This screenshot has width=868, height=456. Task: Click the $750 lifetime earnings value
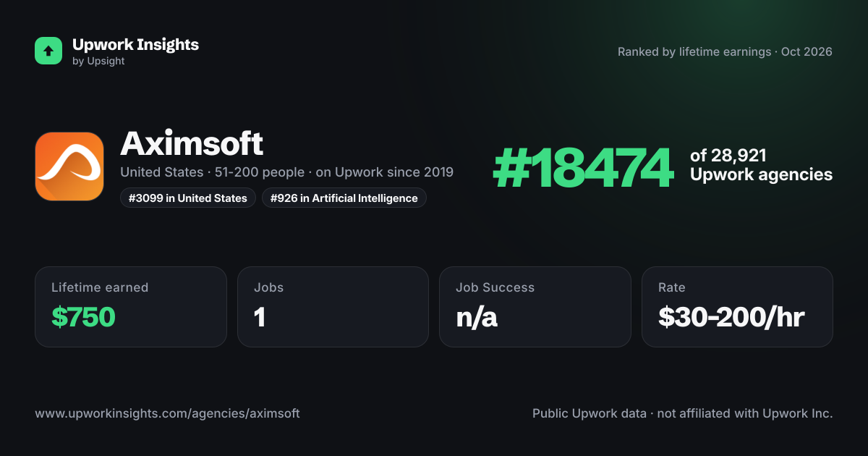point(83,317)
